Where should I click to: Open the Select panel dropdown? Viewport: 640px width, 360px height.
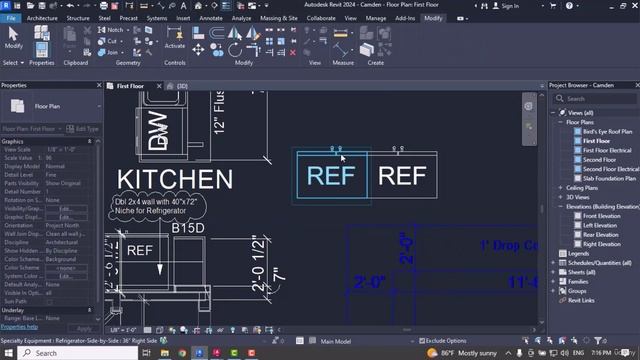point(13,63)
